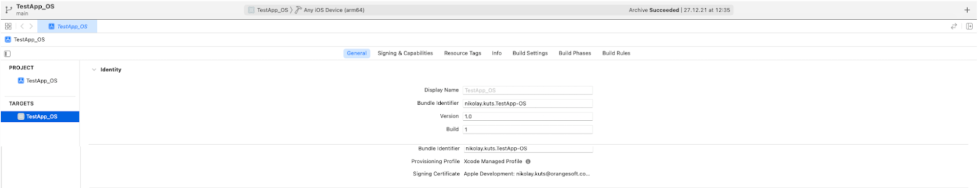The width and height of the screenshot is (980, 188).
Task: Click the Identity Bundle Identifier field
Action: (x=528, y=104)
